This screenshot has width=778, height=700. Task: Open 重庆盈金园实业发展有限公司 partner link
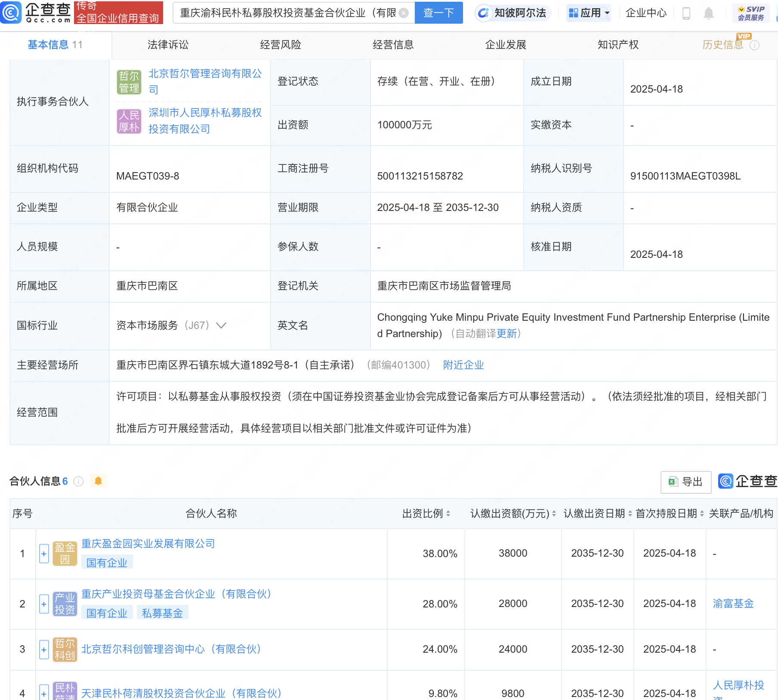tap(148, 544)
